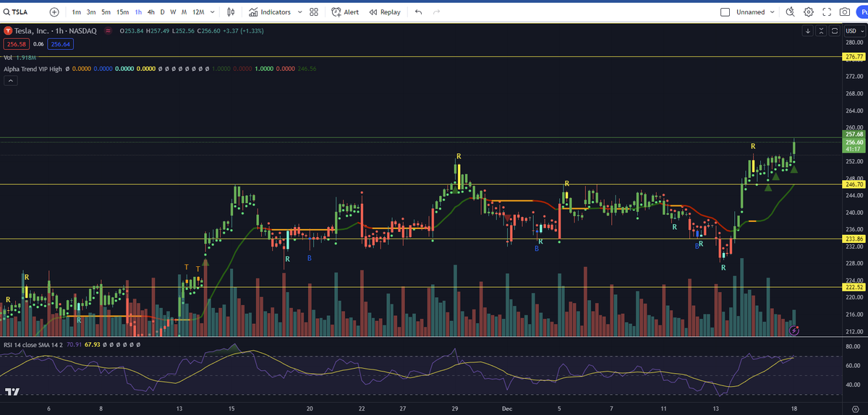Viewport: 868px width, 415px height.
Task: Click the 67.93 RSI SMA value
Action: (92, 345)
